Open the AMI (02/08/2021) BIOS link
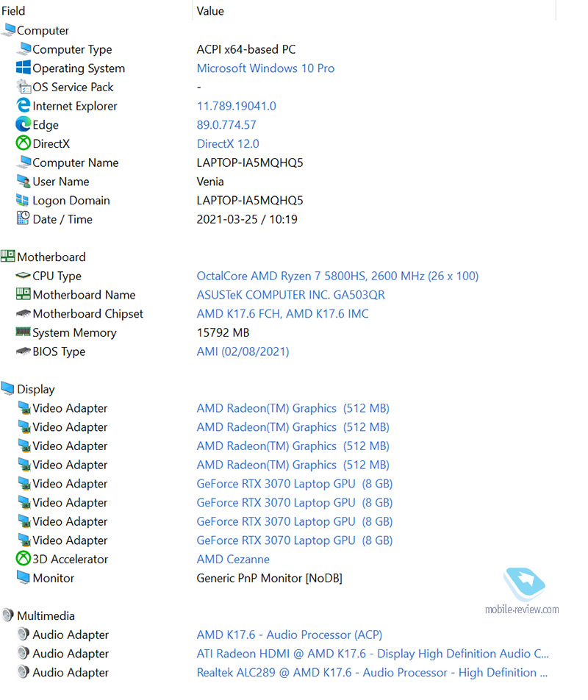 pos(243,351)
